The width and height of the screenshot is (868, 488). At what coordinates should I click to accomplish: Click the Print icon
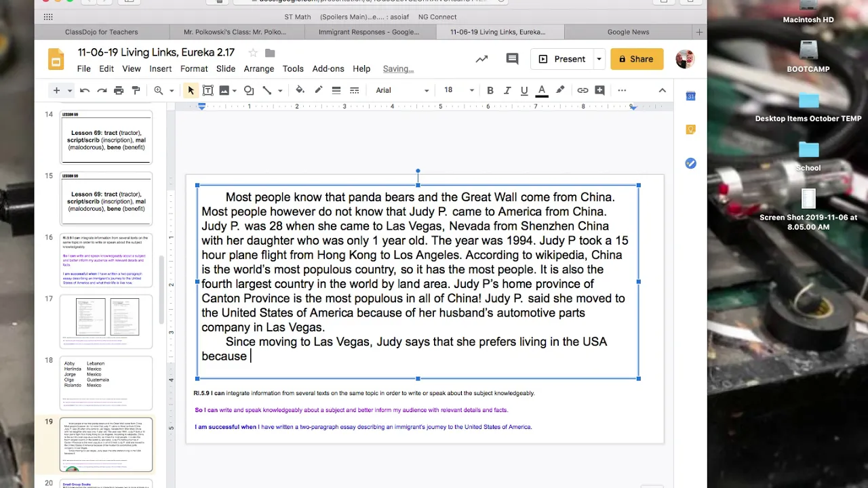pyautogui.click(x=119, y=90)
